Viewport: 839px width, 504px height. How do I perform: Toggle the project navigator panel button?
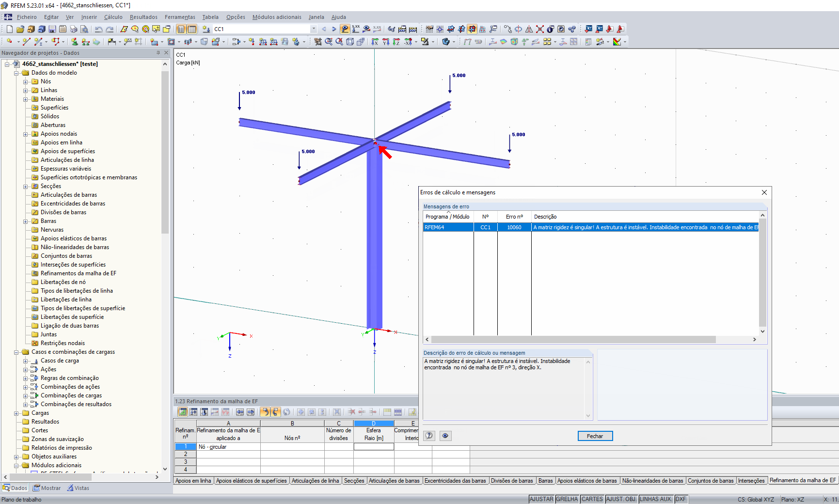tap(181, 29)
